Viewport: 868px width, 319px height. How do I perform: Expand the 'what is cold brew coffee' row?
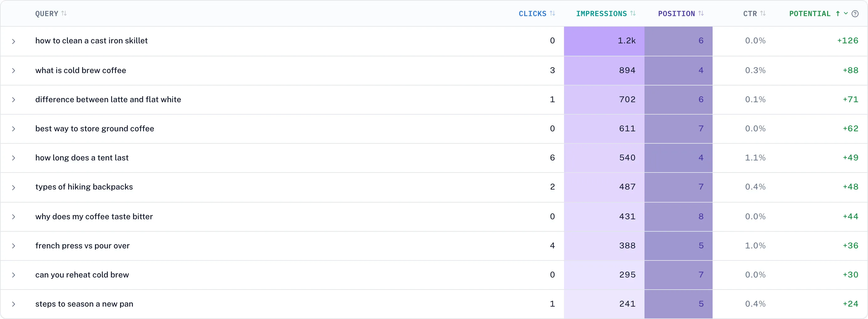(x=14, y=71)
